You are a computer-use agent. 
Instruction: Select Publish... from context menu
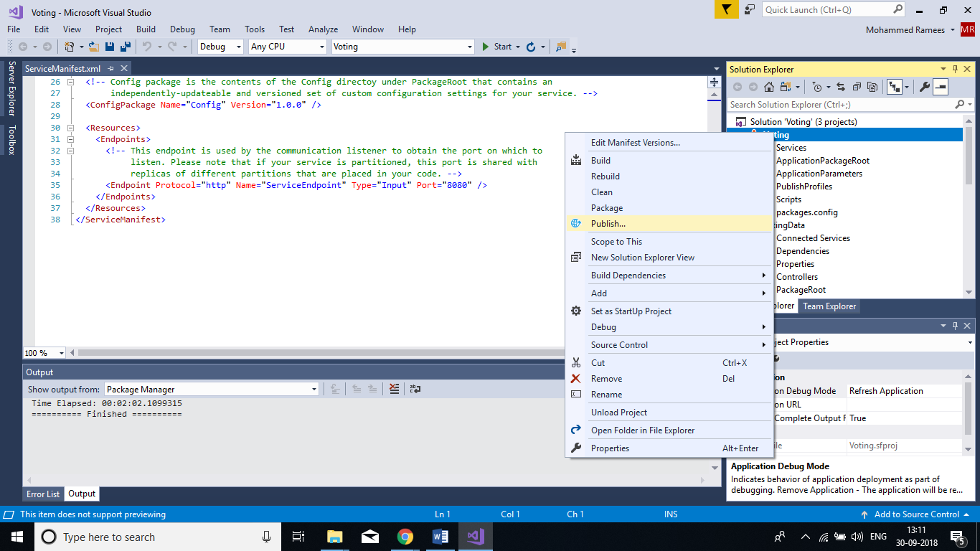[608, 224]
